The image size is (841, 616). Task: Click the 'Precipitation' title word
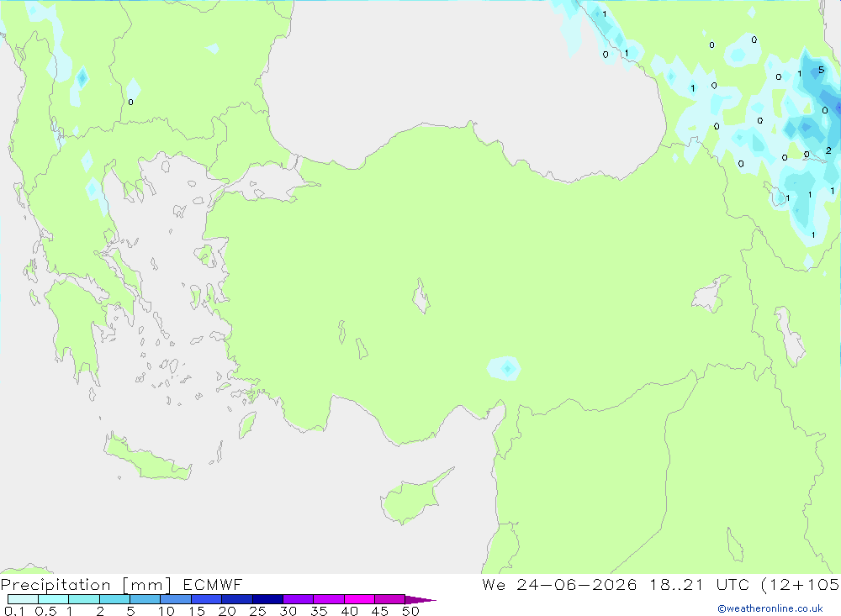click(56, 585)
